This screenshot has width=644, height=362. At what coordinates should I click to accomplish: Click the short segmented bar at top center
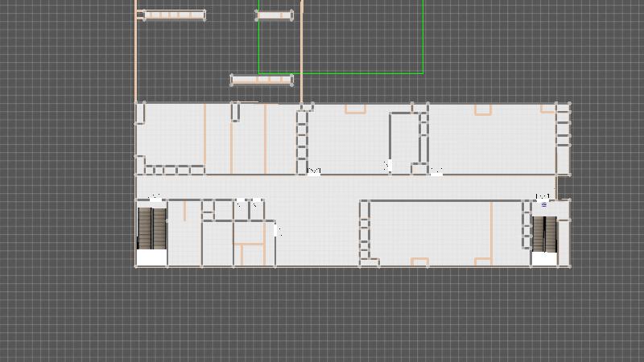(x=275, y=15)
